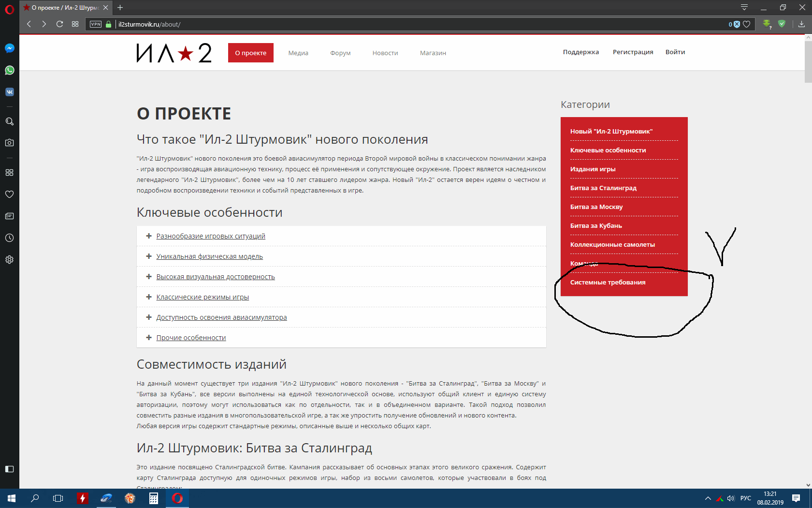Open the snapshot camera tool in the sidebar
This screenshot has height=508, width=812.
click(x=10, y=143)
